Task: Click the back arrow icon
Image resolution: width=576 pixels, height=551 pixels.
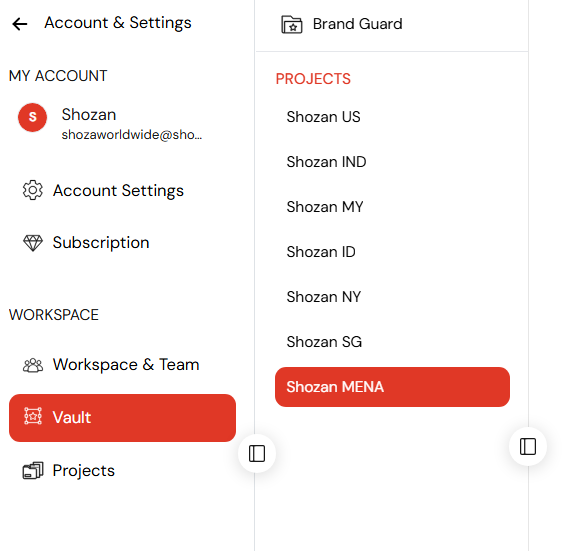Action: click(20, 24)
